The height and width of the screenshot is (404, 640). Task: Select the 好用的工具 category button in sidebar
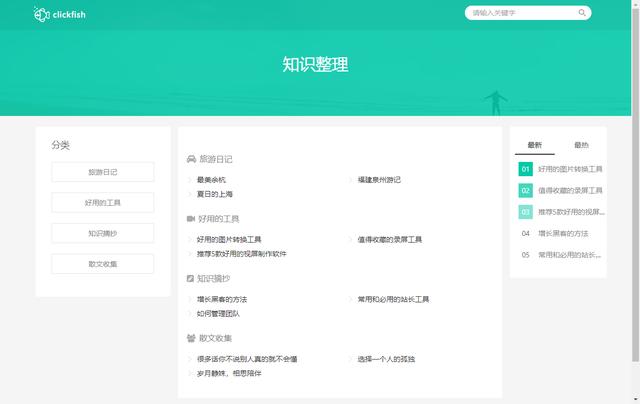coord(103,202)
